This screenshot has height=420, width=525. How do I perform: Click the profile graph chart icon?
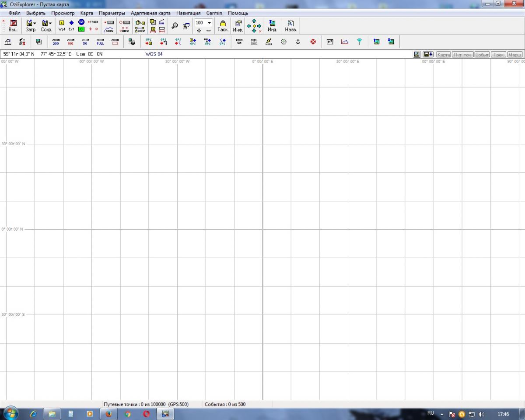point(345,42)
